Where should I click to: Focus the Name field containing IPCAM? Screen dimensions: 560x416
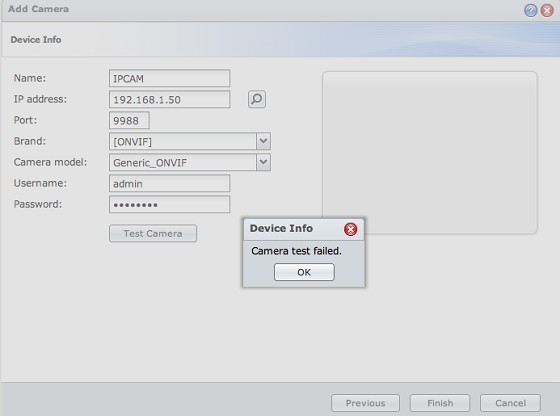pyautogui.click(x=169, y=78)
